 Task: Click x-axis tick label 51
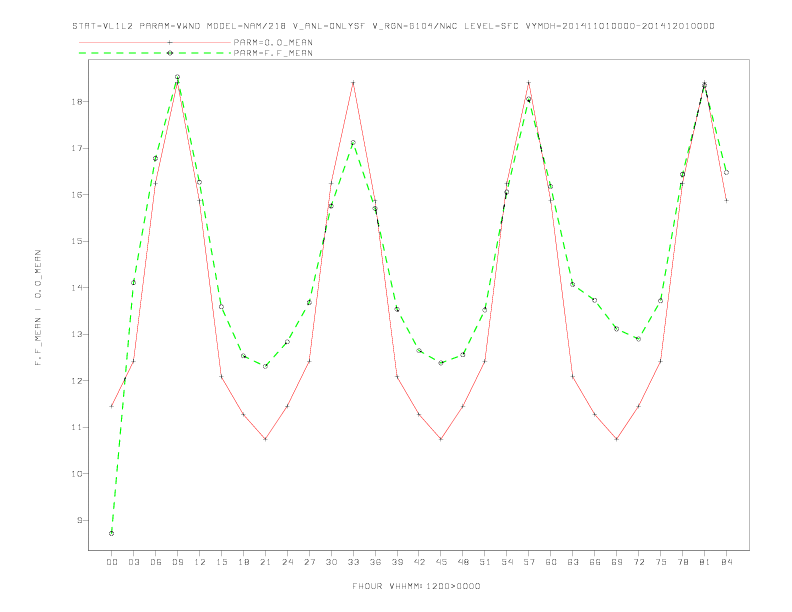click(x=485, y=562)
